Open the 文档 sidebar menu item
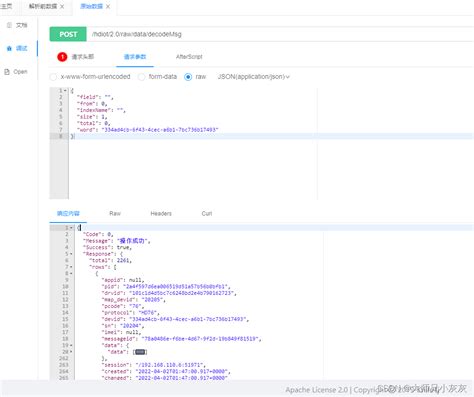Screen dimensions: 474x397 pos(22,25)
